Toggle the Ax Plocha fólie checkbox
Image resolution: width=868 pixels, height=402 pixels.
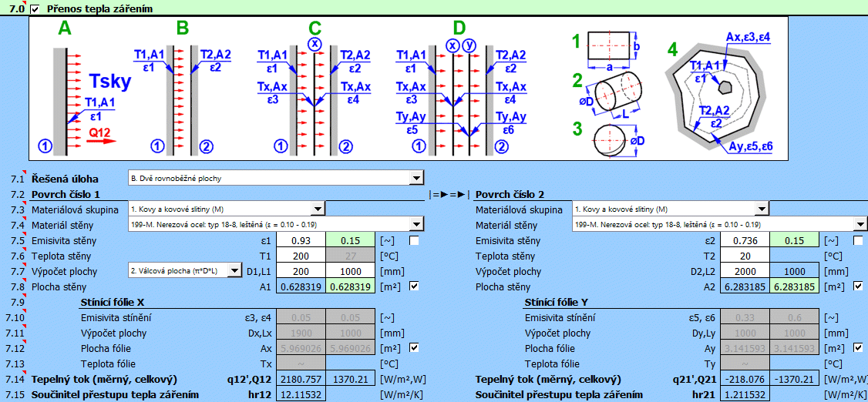tap(415, 348)
